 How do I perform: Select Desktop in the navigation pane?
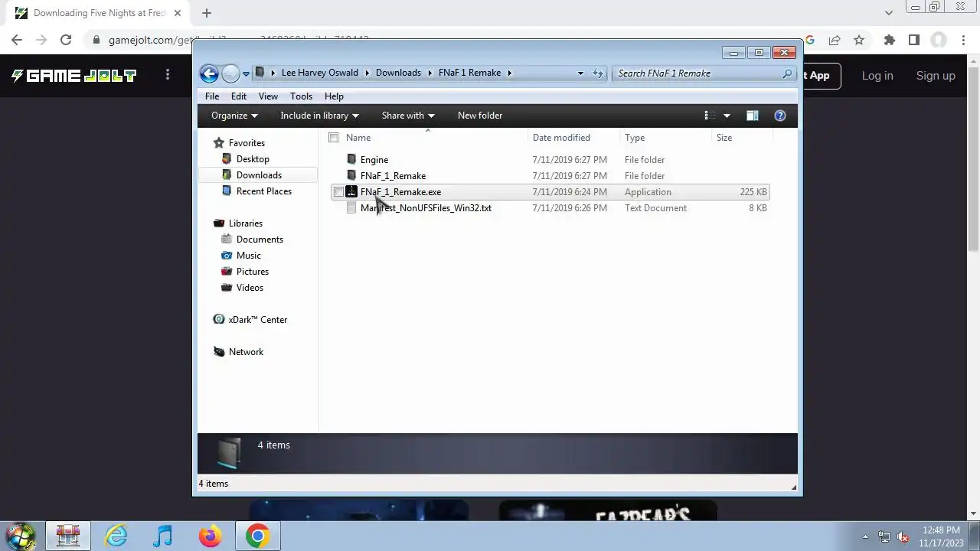tap(253, 159)
